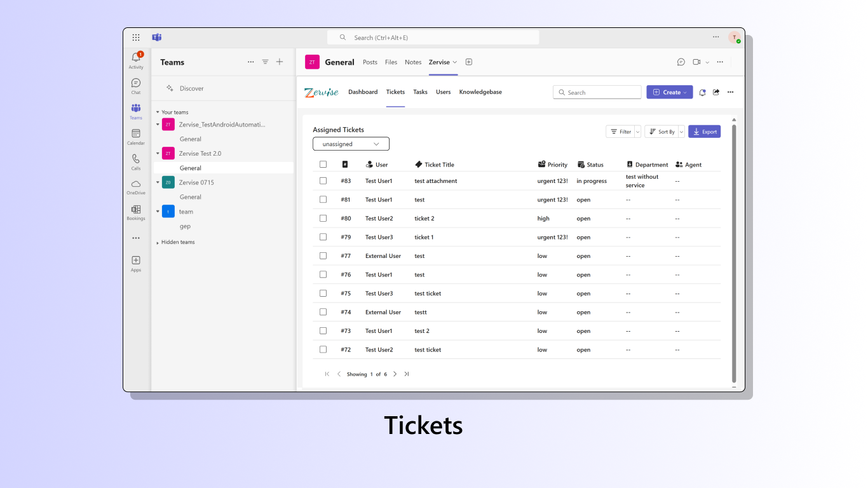Viewport: 868px width, 488px height.
Task: Open ticket titled "test attachment"
Action: (436, 181)
